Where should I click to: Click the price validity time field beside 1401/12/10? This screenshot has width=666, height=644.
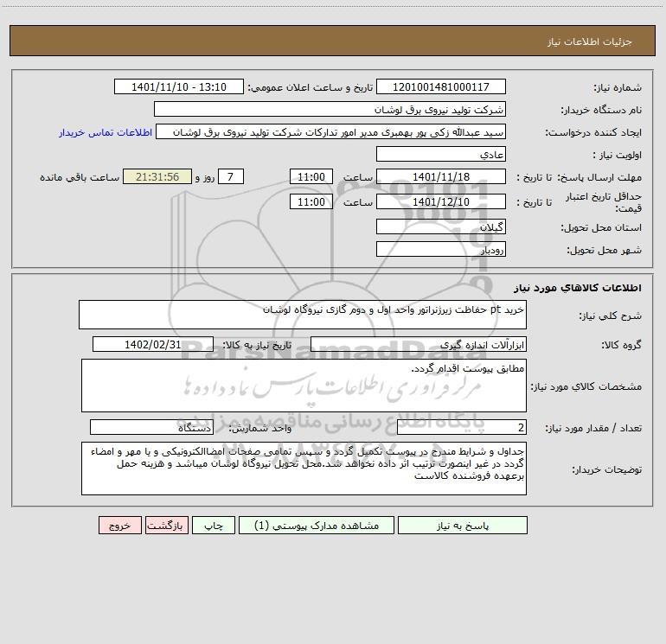coord(311,201)
